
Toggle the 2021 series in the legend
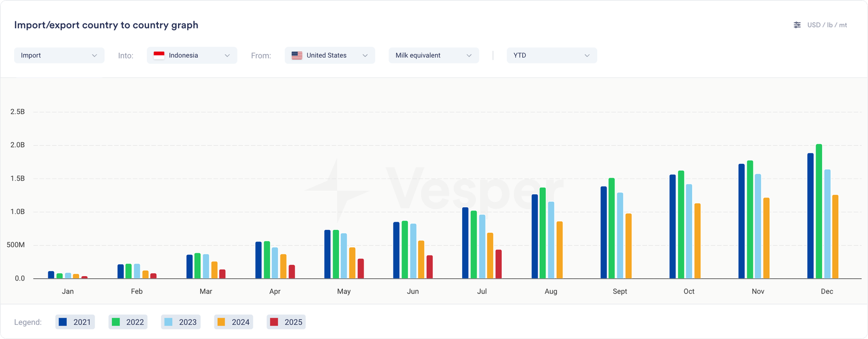(75, 322)
